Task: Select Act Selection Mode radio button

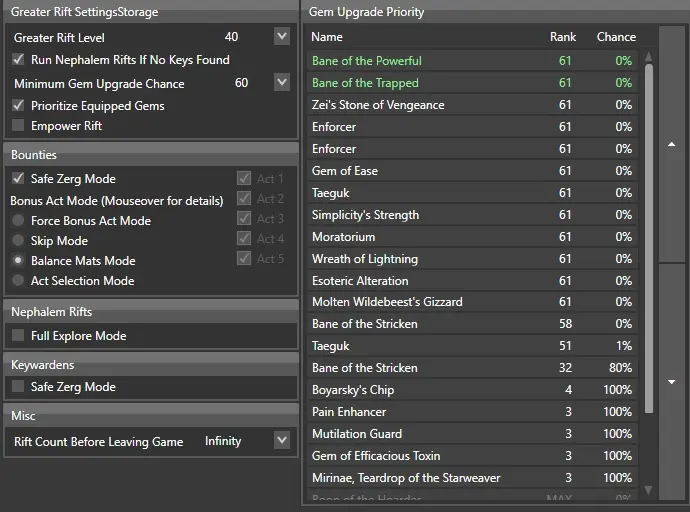Action: [19, 281]
